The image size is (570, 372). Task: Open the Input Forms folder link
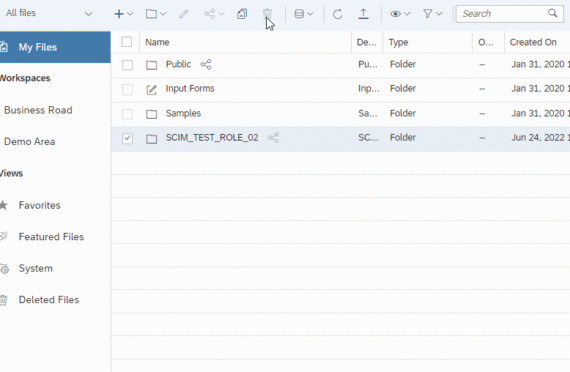[190, 88]
